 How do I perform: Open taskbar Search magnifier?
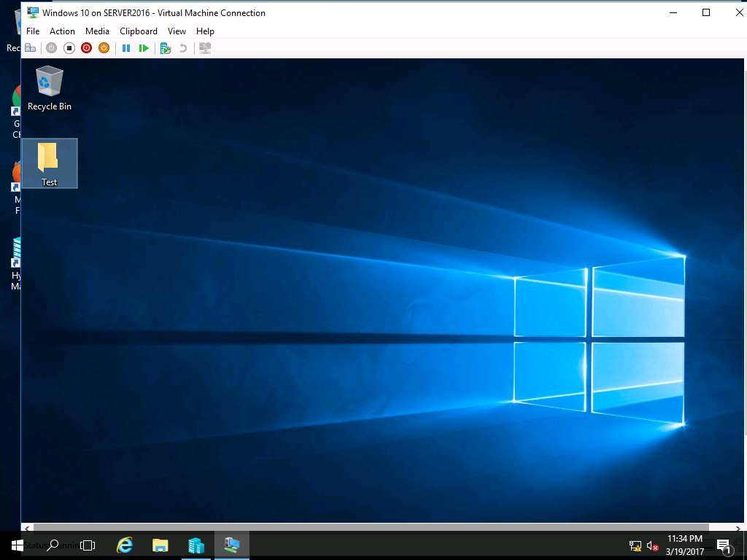(x=53, y=545)
